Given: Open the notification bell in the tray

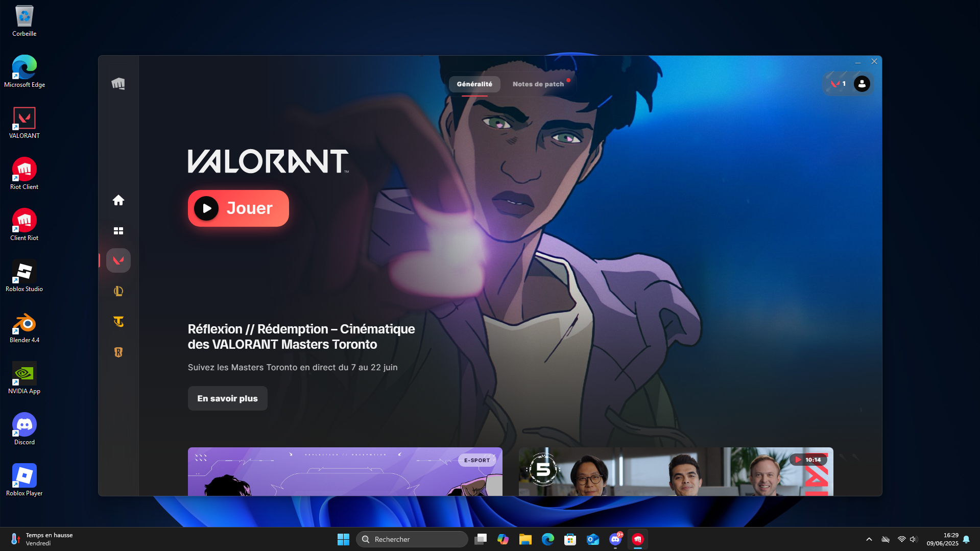Looking at the screenshot, I should pos(966,539).
